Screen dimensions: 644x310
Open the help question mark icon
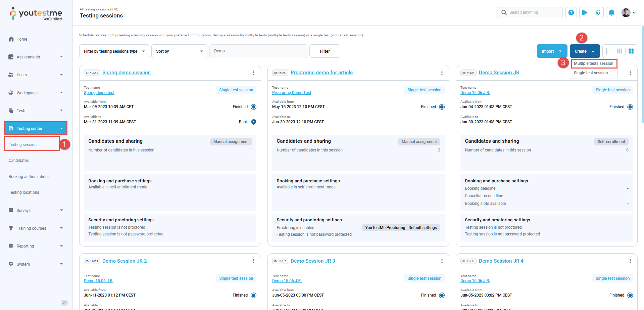click(571, 12)
